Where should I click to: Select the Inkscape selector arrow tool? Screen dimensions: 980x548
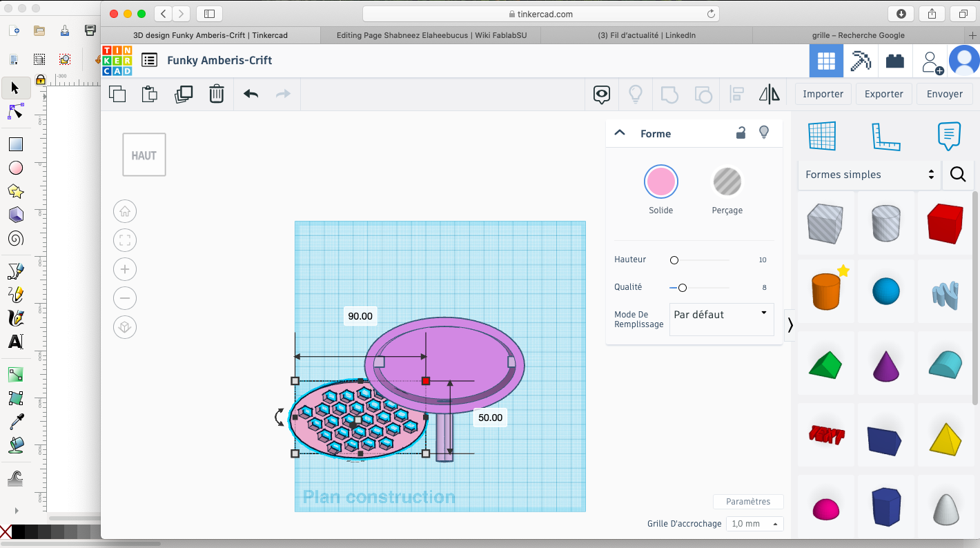pyautogui.click(x=15, y=88)
